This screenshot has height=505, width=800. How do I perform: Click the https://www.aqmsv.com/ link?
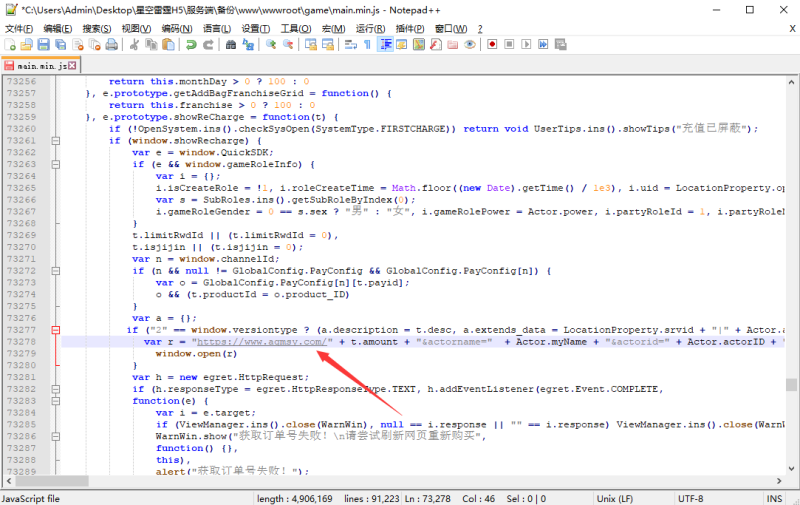[x=260, y=342]
